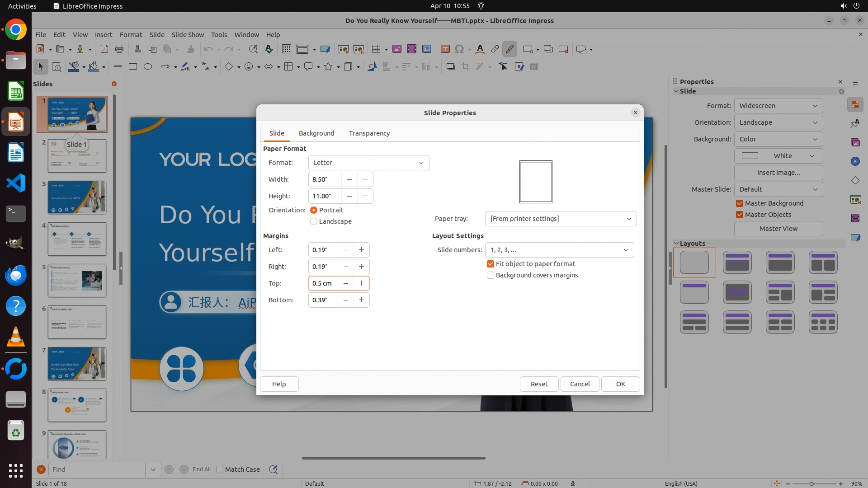The height and width of the screenshot is (488, 868).
Task: Click the Export as PDF icon
Action: pos(104,49)
